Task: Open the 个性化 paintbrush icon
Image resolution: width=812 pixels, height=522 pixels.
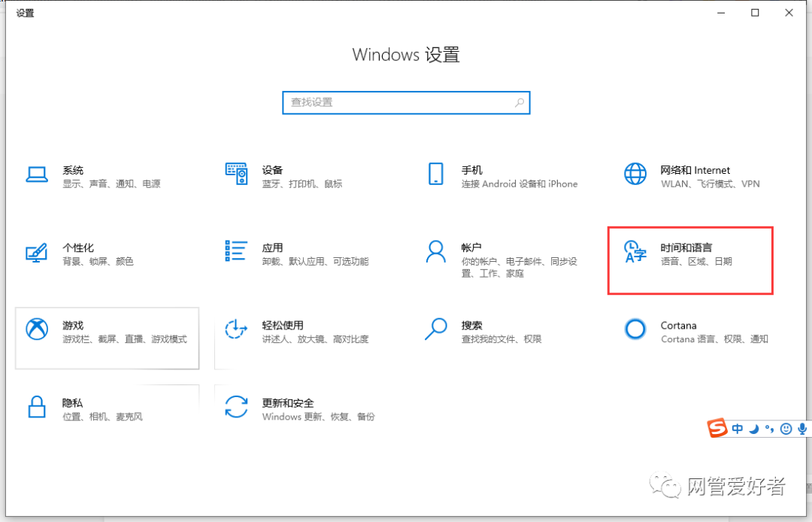Action: tap(37, 252)
